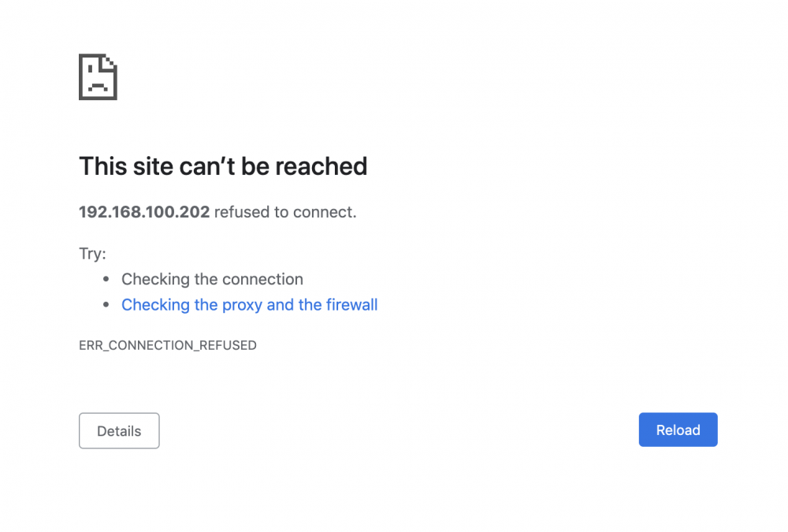The height and width of the screenshot is (532, 788).
Task: Open the Details button
Action: point(119,431)
